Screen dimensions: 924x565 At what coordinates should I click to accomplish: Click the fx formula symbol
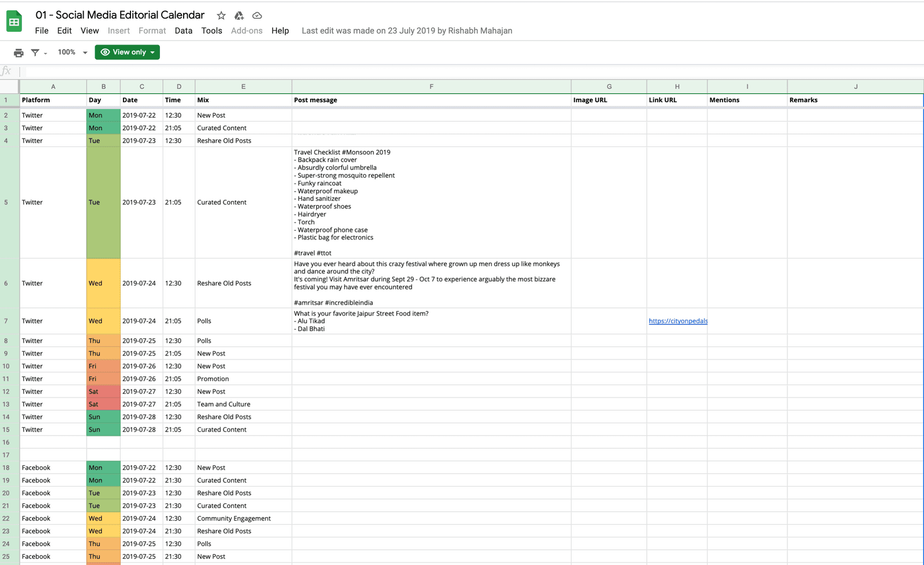click(x=6, y=71)
